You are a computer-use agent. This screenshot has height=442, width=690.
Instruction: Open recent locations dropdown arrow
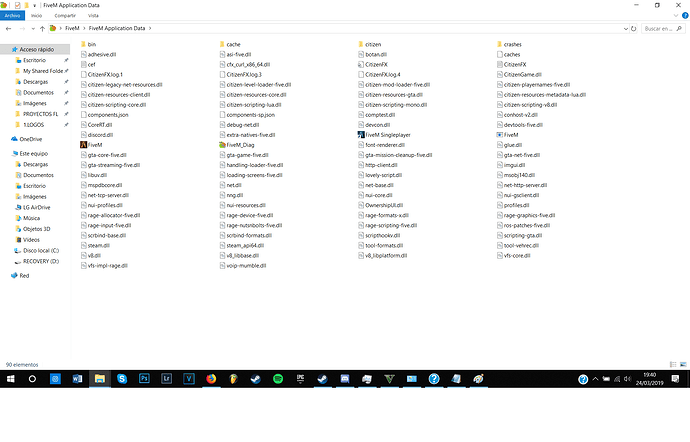pos(33,29)
